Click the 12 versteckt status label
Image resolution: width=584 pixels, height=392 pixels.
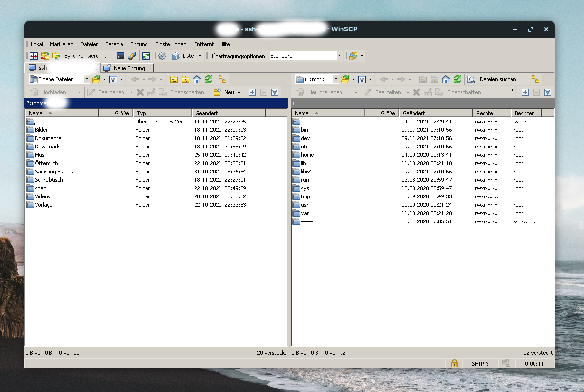[538, 352]
